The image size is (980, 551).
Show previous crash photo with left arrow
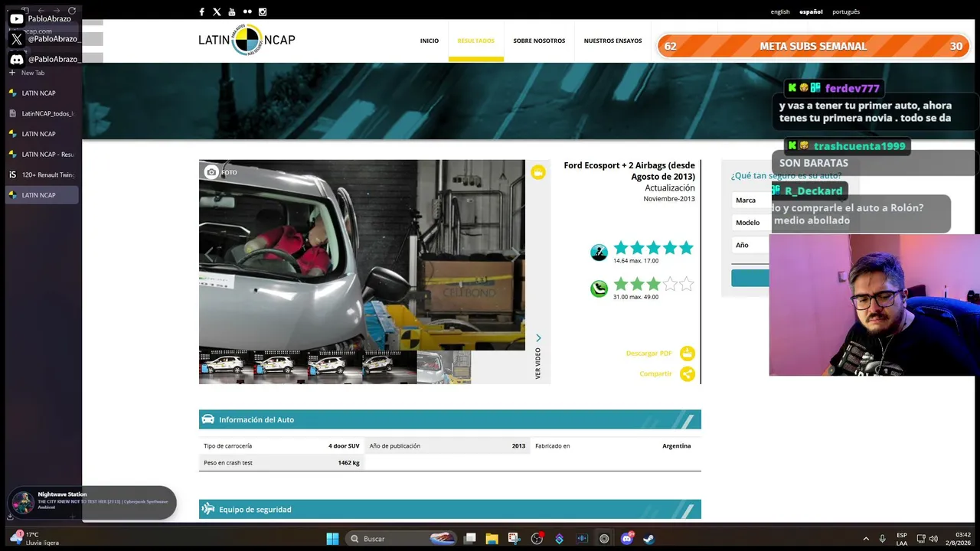point(209,254)
